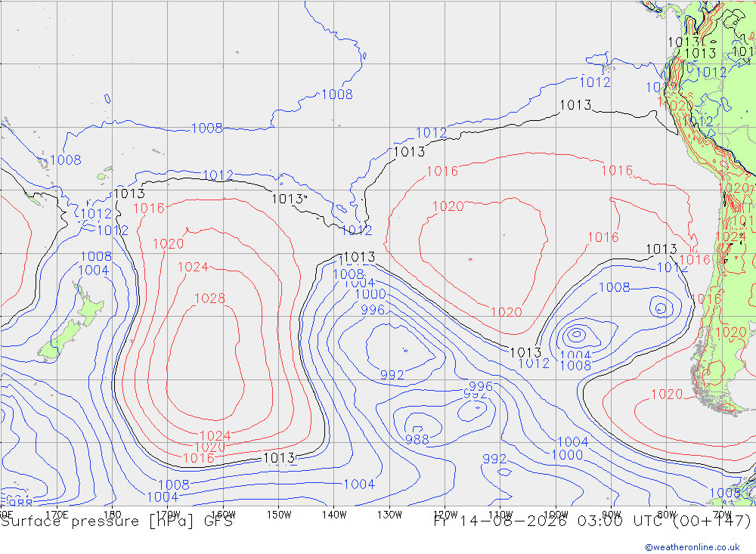Select the "110W" longitude label

tap(500, 515)
